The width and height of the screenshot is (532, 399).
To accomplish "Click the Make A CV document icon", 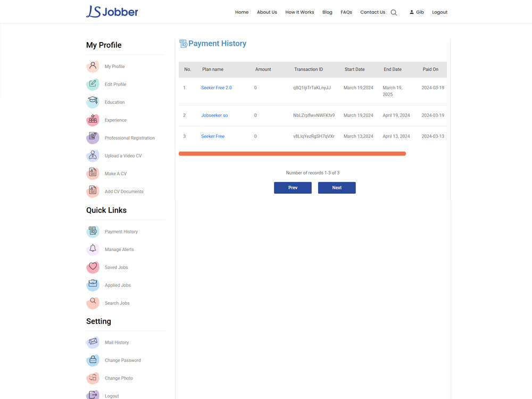I will coord(93,173).
